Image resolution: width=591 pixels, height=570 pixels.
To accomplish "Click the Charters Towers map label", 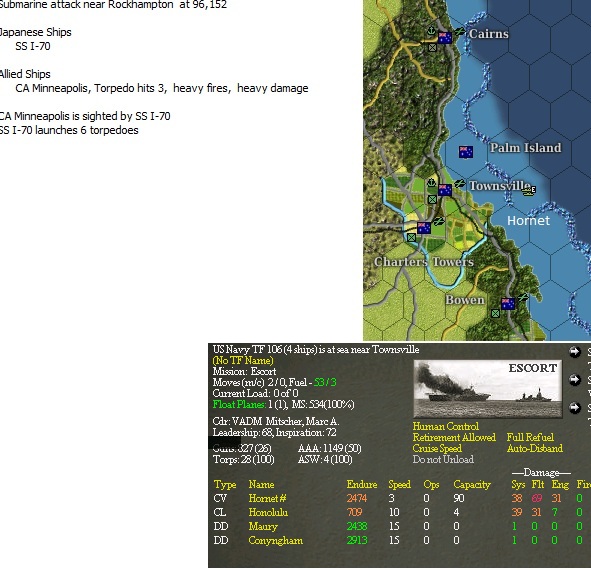I will coord(424,262).
